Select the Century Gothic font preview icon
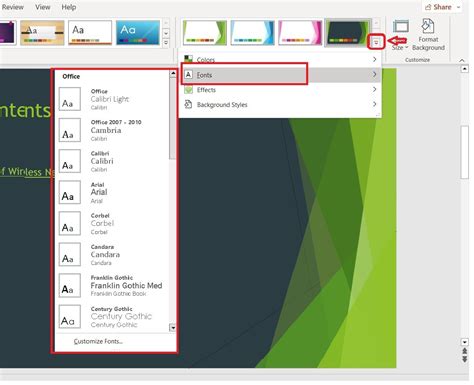Screen dimensions: 474x385 pos(70,317)
